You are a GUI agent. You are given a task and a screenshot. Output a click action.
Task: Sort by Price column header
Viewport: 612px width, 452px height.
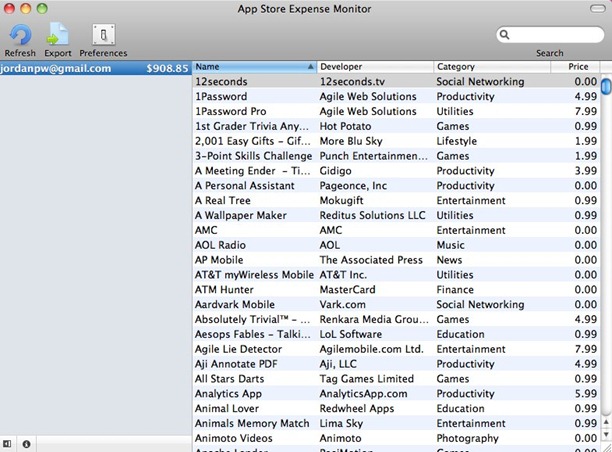point(575,67)
